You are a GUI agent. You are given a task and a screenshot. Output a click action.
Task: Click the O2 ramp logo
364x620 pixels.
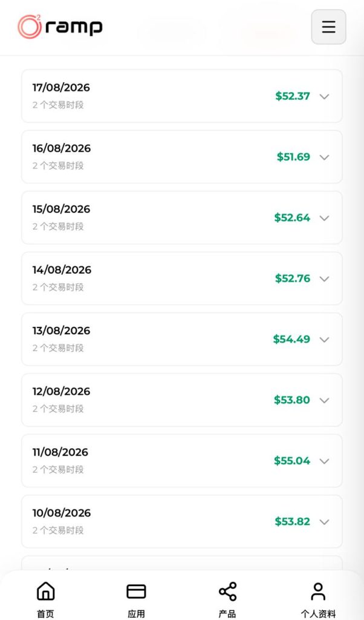[x=60, y=27]
